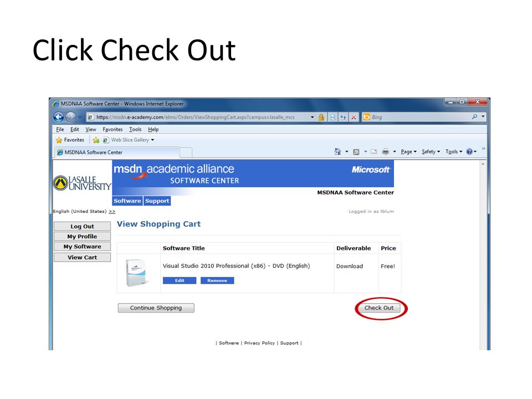This screenshot has width=532, height=399.
Task: Open the Help menu
Action: (153, 129)
